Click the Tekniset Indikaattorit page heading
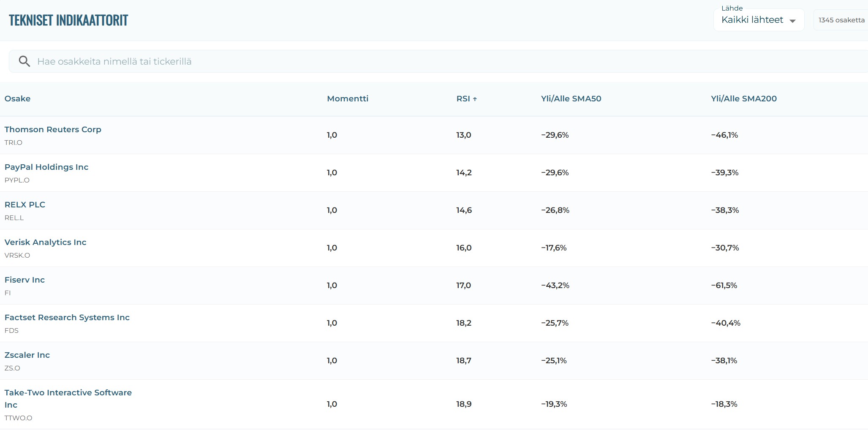Screen dimensions: 868x430 coord(68,20)
